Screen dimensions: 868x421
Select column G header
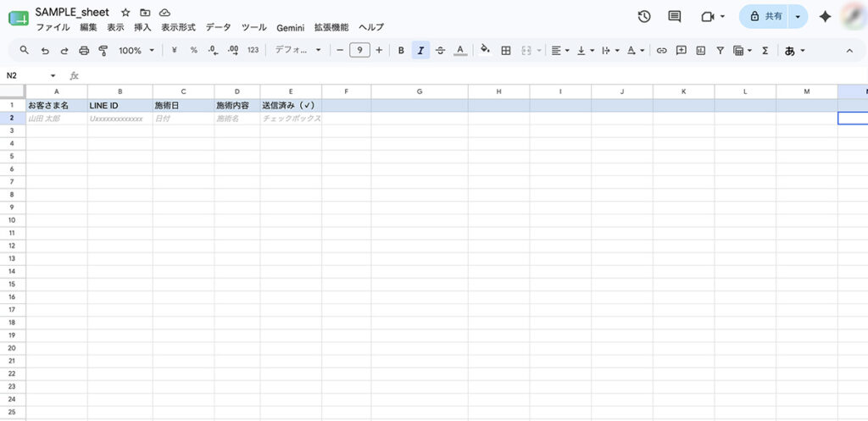420,91
